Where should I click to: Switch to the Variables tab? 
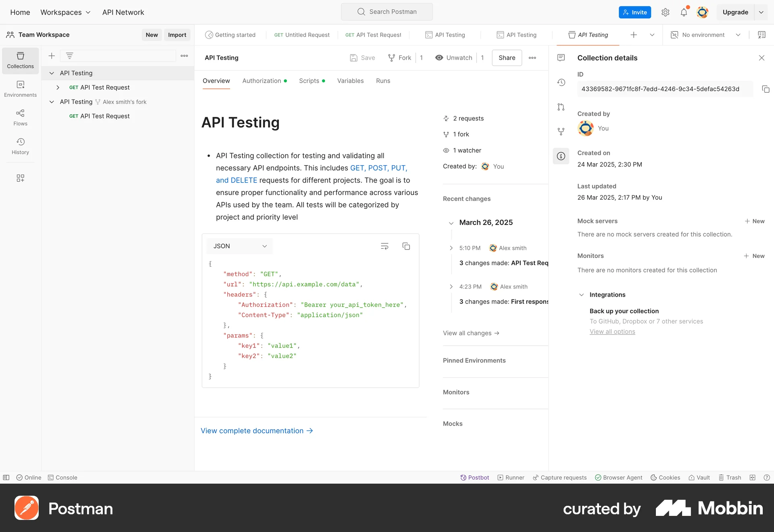click(350, 81)
